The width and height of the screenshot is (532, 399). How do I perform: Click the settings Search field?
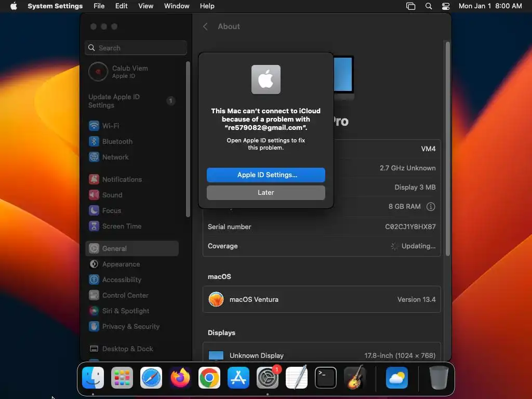point(136,48)
